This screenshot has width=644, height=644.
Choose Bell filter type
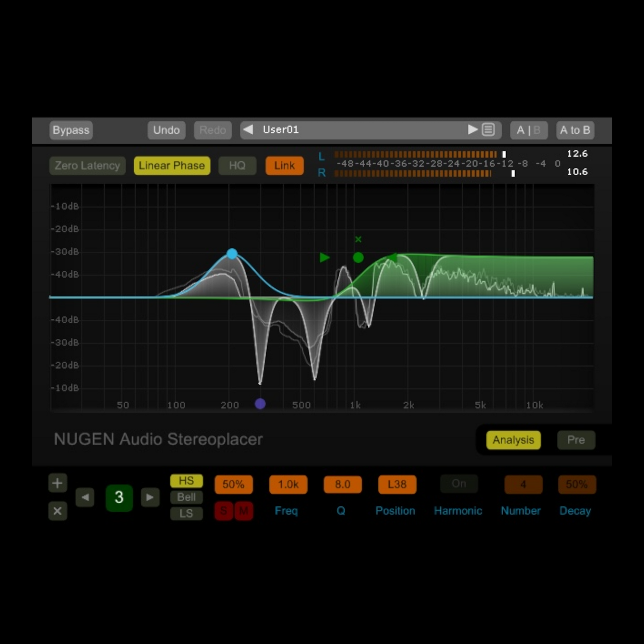tap(186, 497)
